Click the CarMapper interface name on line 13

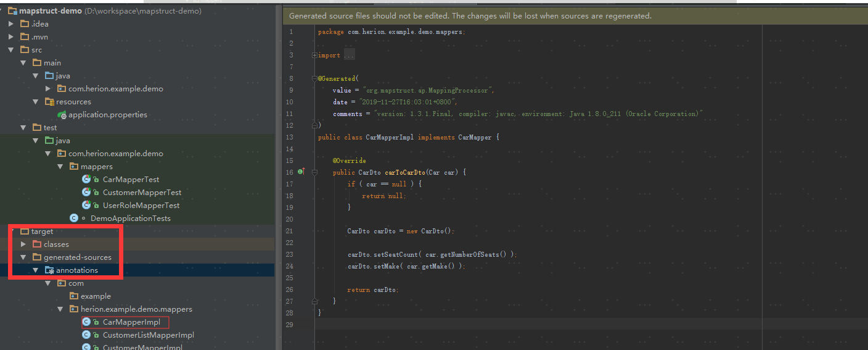(474, 137)
